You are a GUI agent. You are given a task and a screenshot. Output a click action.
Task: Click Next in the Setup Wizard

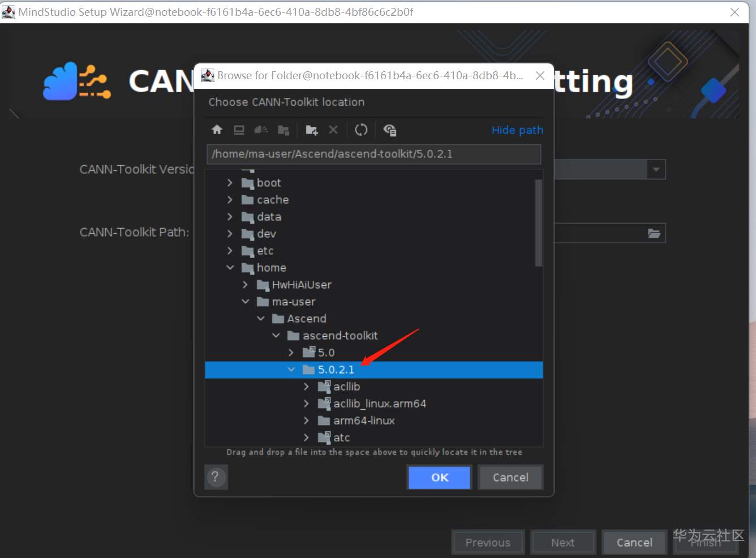[563, 542]
